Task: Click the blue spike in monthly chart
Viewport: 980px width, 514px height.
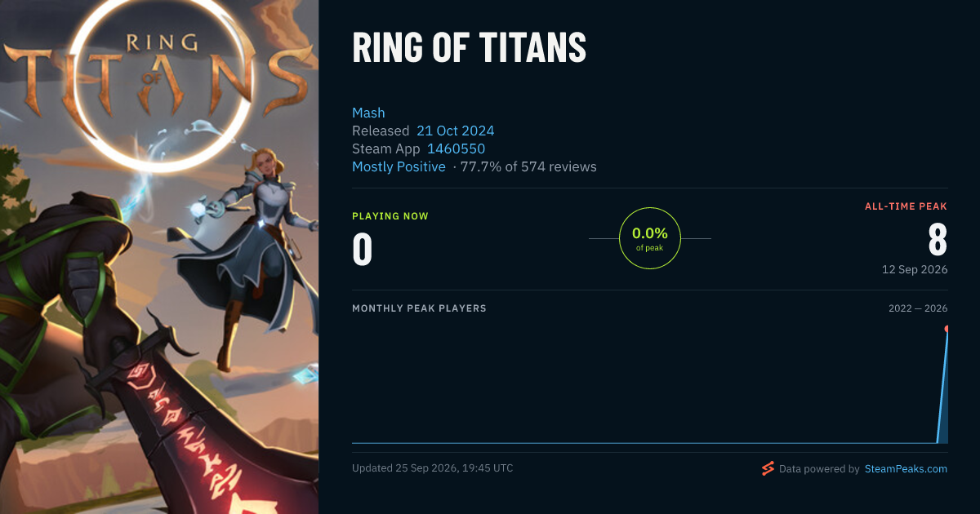Action: click(x=942, y=388)
